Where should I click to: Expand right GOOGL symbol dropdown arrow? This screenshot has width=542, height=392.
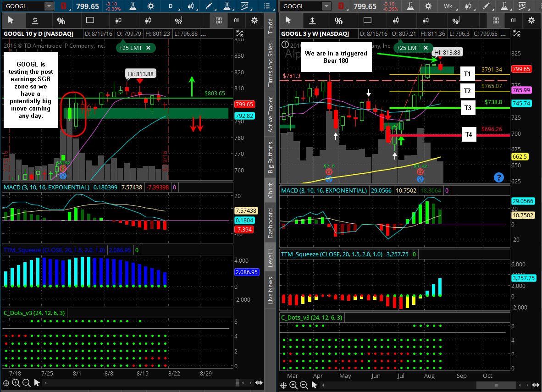[326, 6]
